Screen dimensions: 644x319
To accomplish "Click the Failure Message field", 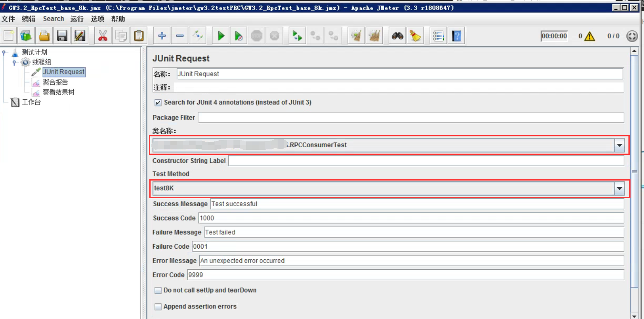I will [x=414, y=232].
